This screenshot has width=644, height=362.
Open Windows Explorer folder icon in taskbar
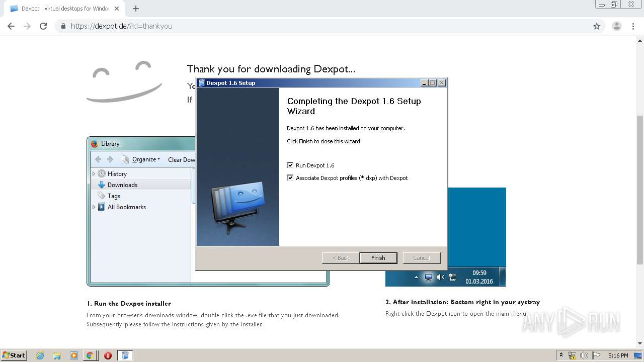[57, 355]
